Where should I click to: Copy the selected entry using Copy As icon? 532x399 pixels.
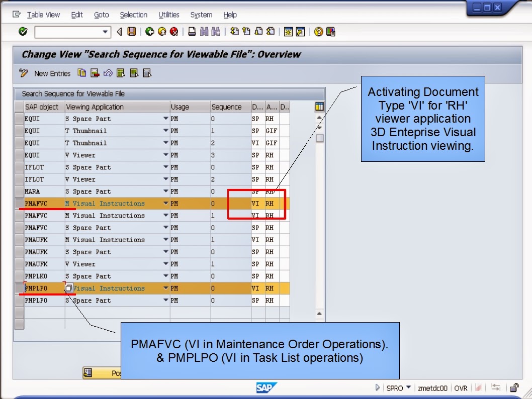[x=82, y=73]
